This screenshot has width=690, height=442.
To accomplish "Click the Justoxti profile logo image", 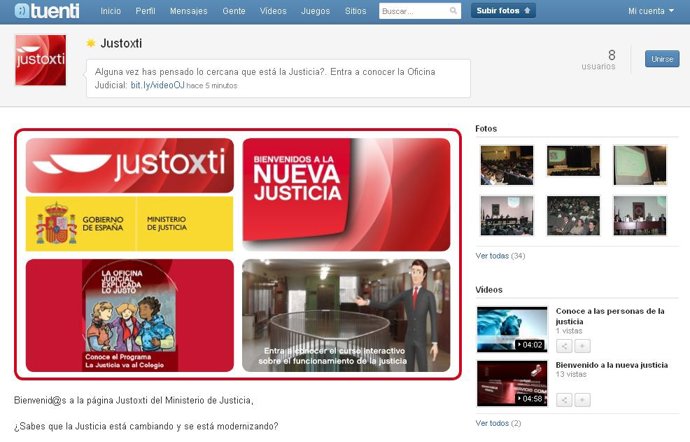I will (x=40, y=60).
